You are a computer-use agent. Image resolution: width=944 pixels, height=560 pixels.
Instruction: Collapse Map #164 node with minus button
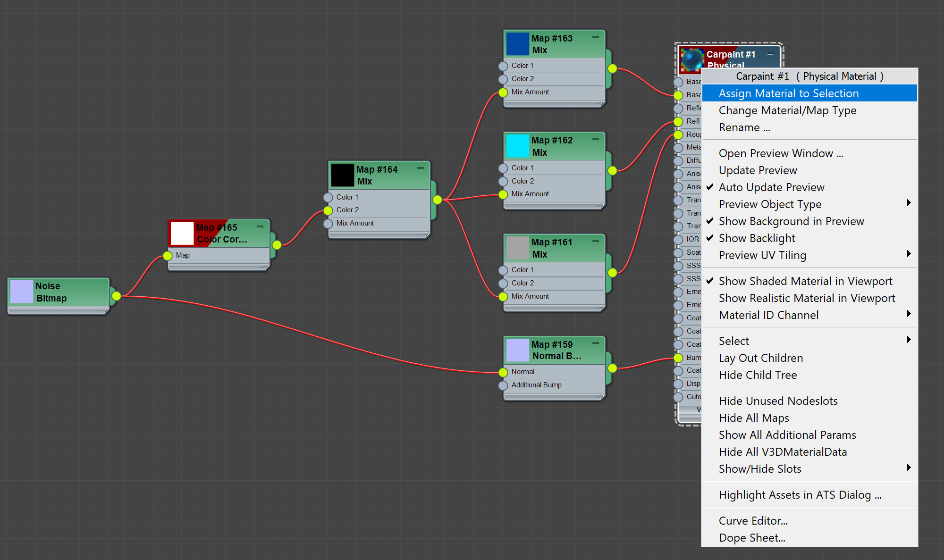pos(420,168)
